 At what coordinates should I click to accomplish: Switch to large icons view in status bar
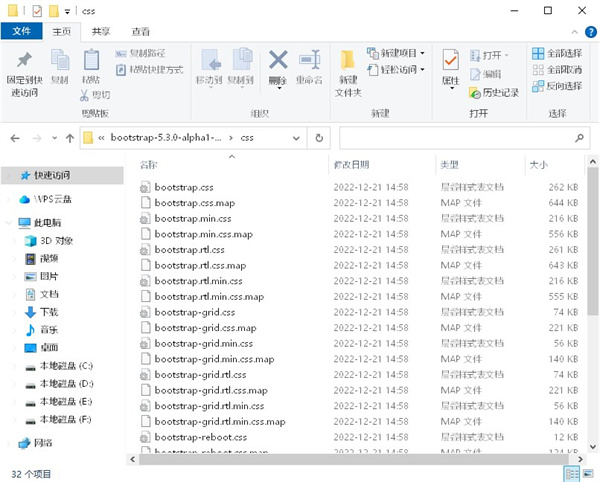coord(587,472)
